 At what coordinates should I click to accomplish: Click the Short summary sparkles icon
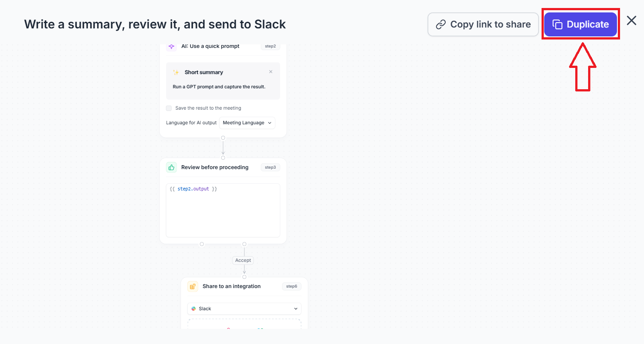176,72
